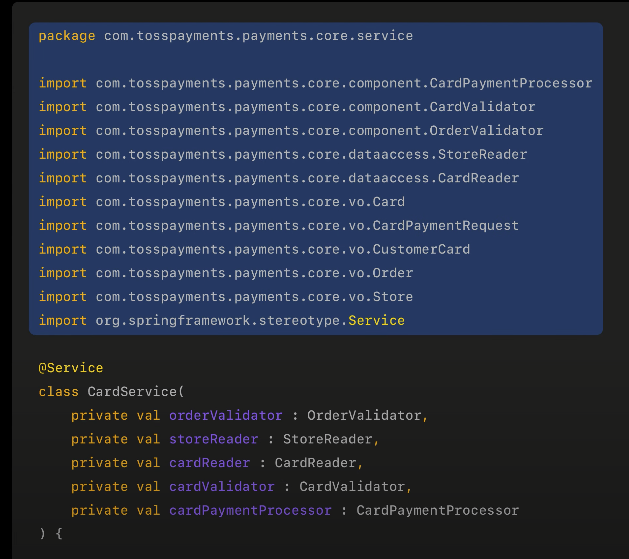Click the orderValidator property name
The width and height of the screenshot is (629, 559).
pos(225,415)
